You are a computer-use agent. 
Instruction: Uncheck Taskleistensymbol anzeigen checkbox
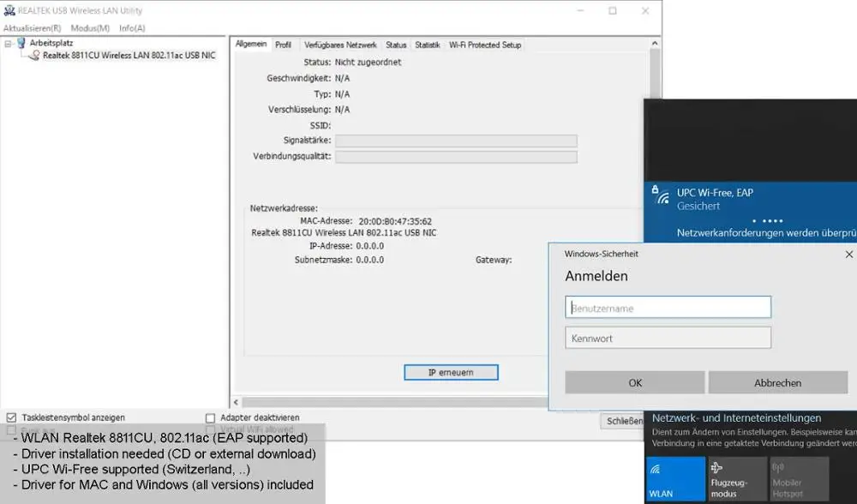click(11, 417)
